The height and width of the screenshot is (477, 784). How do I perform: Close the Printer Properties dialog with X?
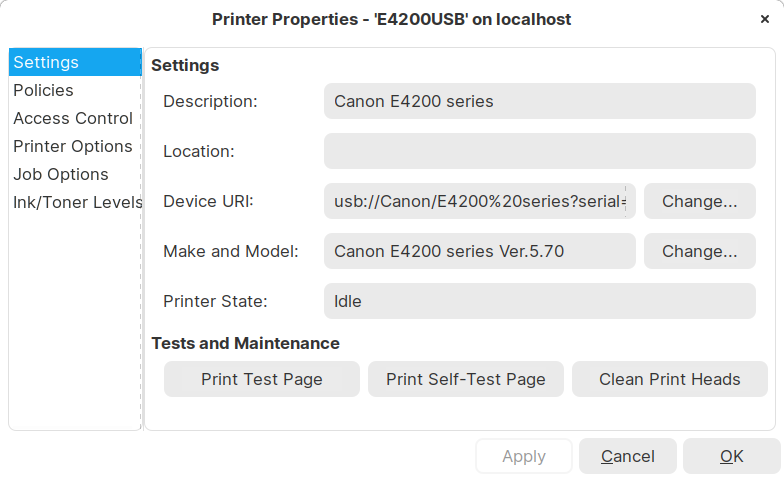click(765, 19)
